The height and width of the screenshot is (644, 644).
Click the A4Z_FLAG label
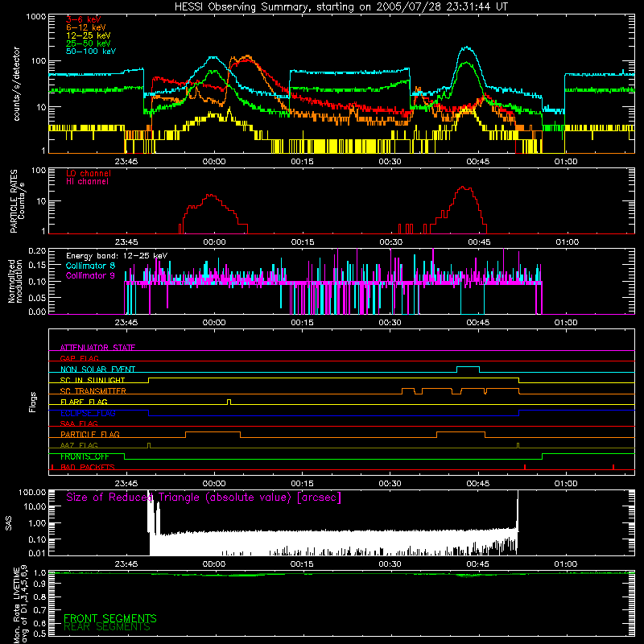pyautogui.click(x=79, y=445)
